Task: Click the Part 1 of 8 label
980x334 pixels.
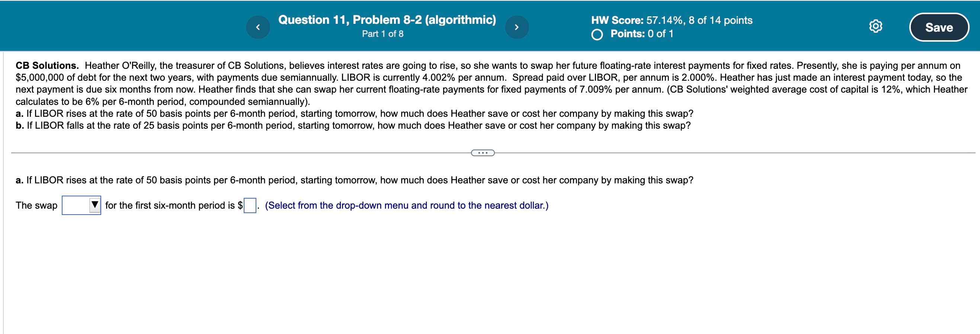Action: (x=383, y=34)
